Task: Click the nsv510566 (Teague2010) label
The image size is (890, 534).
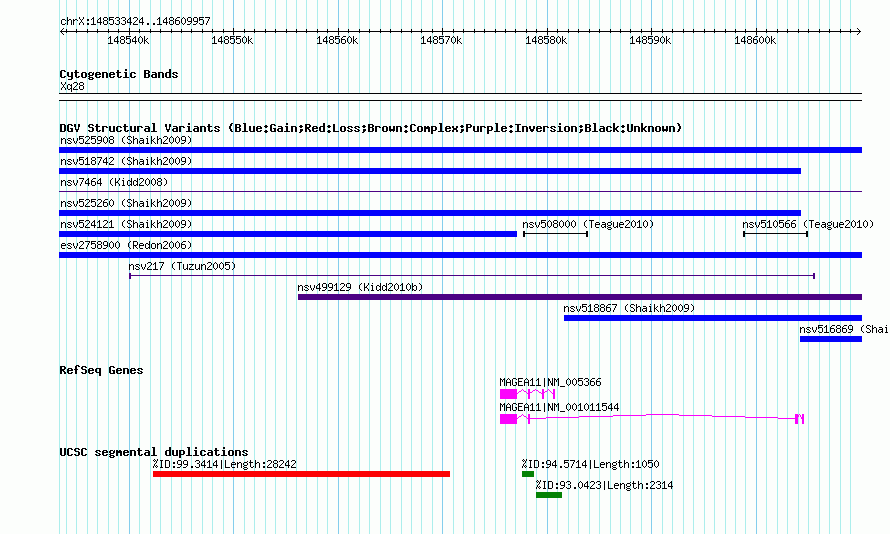Action: (808, 224)
